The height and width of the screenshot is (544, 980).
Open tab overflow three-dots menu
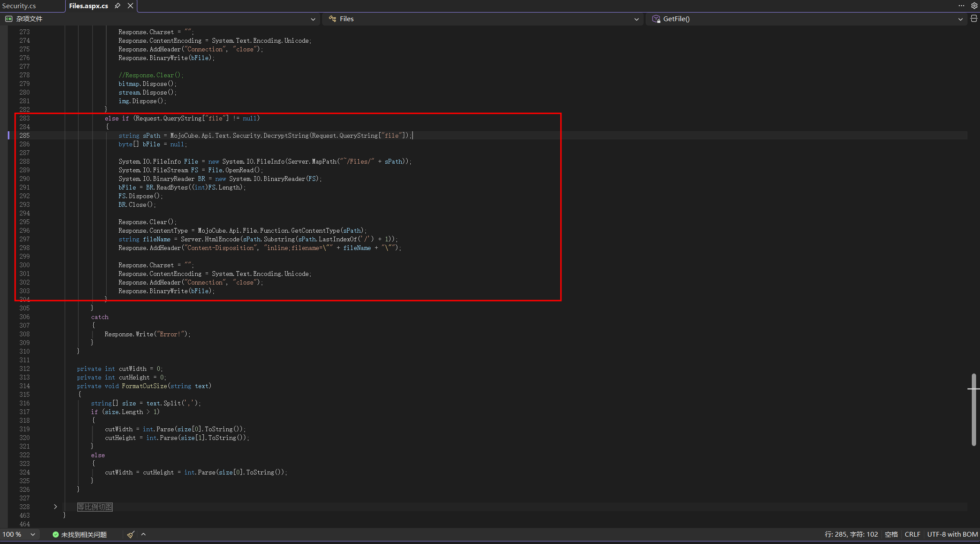pyautogui.click(x=961, y=6)
